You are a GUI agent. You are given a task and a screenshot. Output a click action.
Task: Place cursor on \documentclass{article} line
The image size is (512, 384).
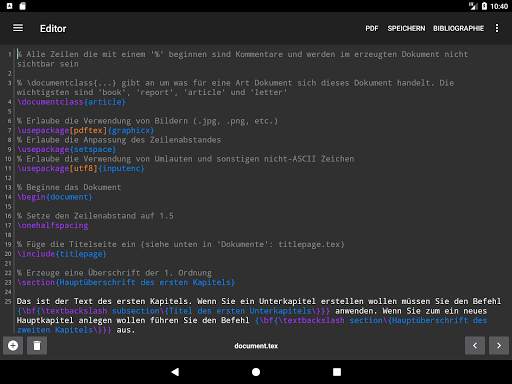71,102
